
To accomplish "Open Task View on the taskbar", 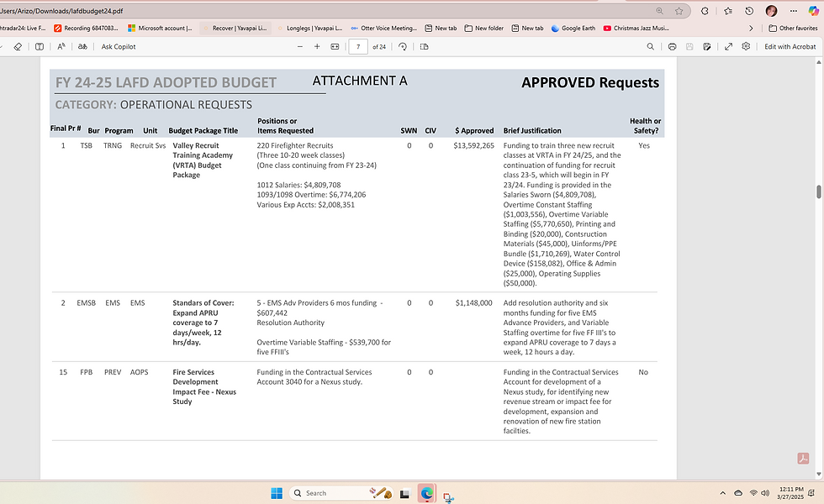I will coord(404,494).
